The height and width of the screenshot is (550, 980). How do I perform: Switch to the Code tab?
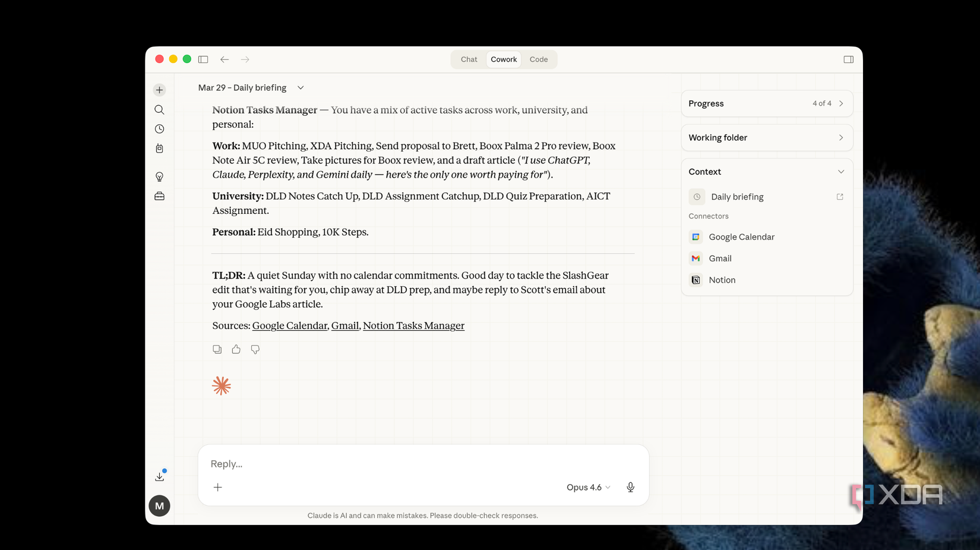[539, 59]
